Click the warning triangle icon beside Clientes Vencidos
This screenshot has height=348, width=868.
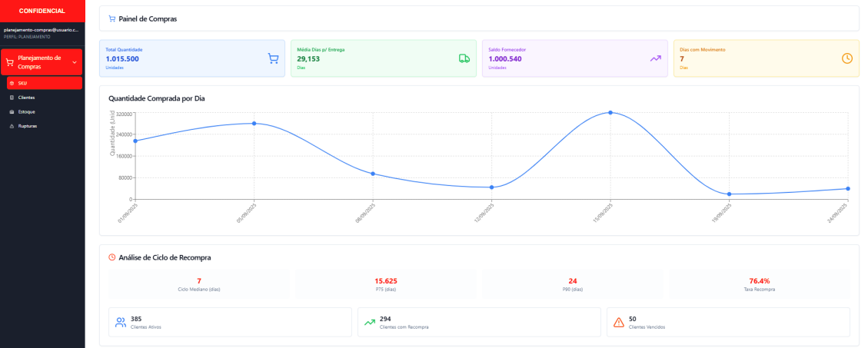tap(619, 323)
